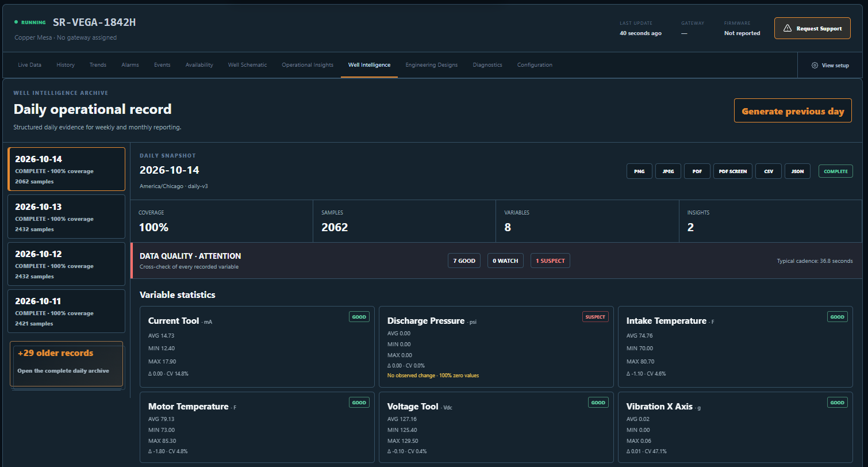Select the 2026-10-13 daily record
Image resolution: width=868 pixels, height=467 pixels.
point(66,216)
